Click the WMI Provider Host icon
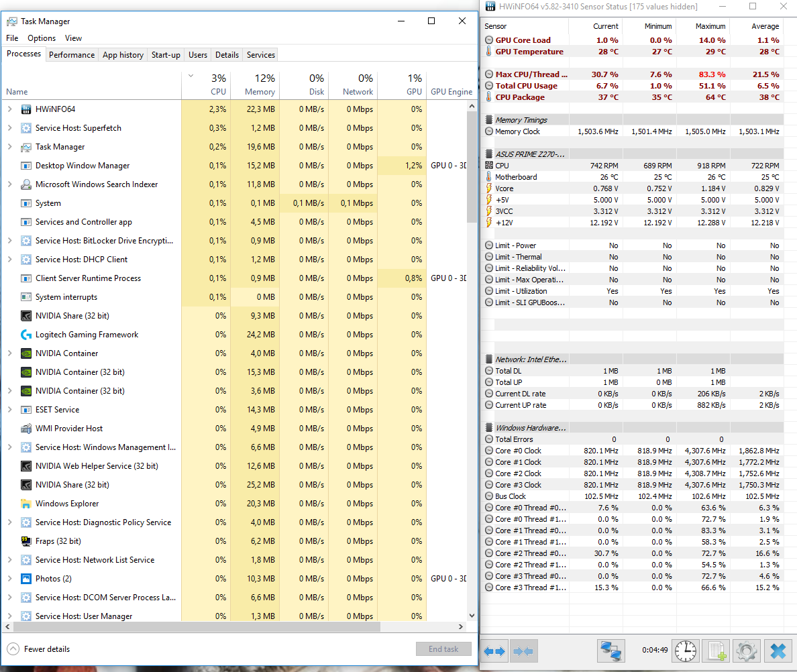The width and height of the screenshot is (797, 672). (x=26, y=429)
